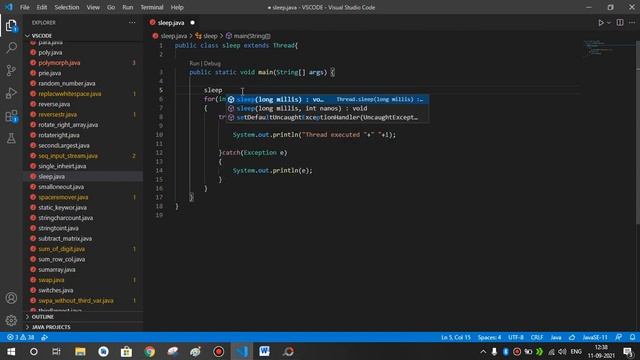Viewport: 640px width, 360px height.
Task: Click errors and warnings count in status bar
Action: tap(20, 338)
